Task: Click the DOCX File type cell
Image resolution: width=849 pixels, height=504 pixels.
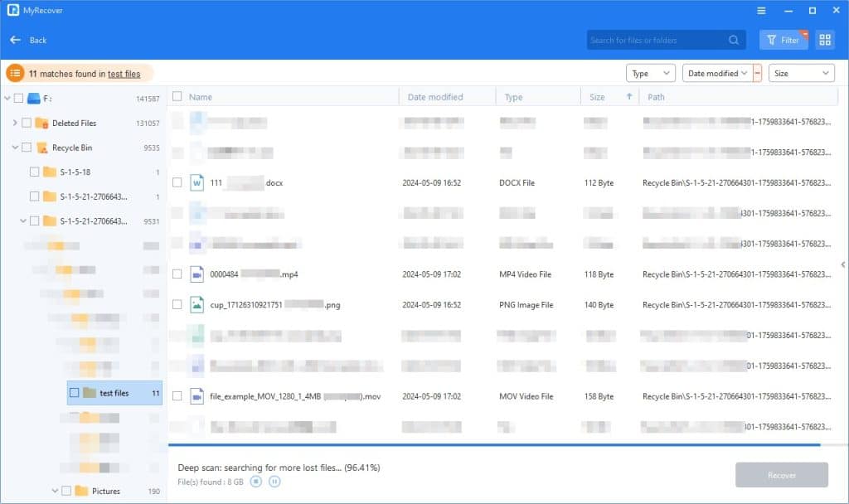Action: point(517,183)
